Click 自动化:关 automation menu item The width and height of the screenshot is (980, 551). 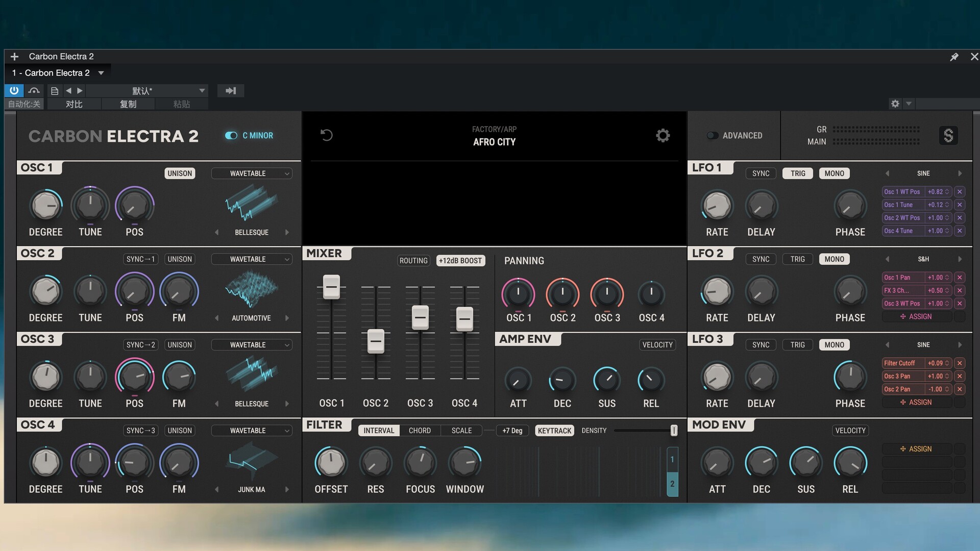coord(24,104)
